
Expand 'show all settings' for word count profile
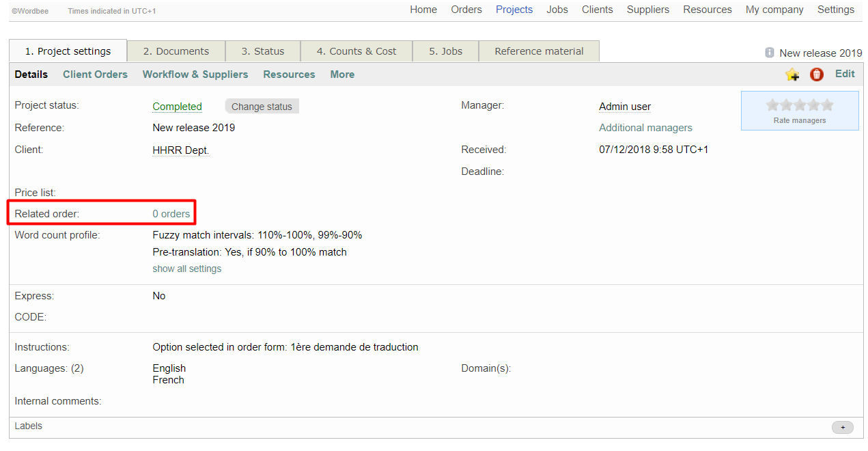coord(186,269)
